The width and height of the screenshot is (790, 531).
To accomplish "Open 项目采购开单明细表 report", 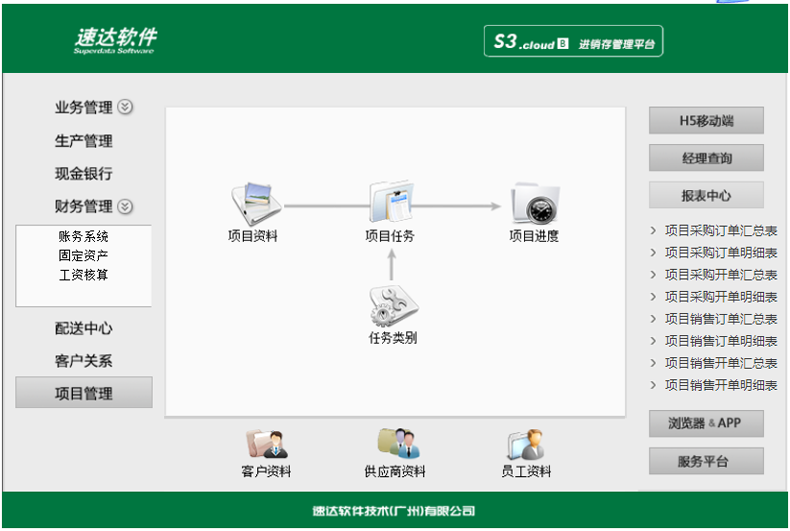I will [x=721, y=297].
